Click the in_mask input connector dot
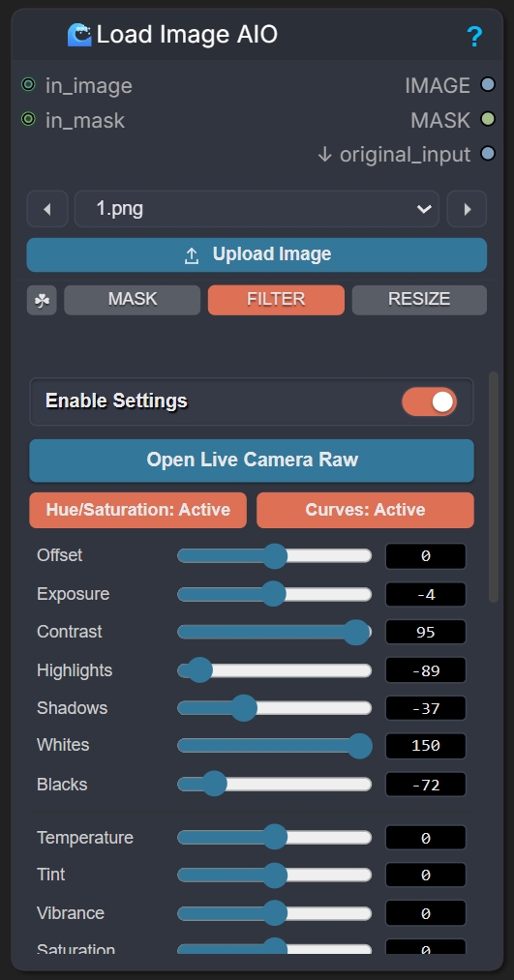514x980 pixels. (28, 119)
